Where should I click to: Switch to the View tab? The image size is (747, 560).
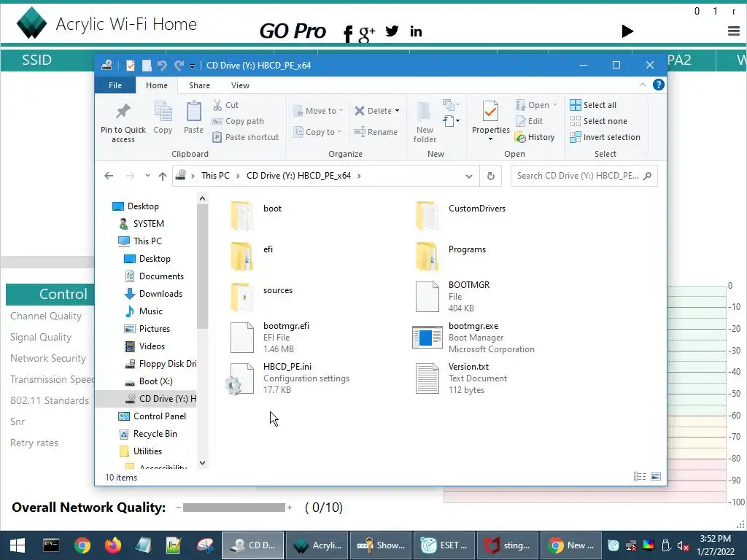(240, 85)
